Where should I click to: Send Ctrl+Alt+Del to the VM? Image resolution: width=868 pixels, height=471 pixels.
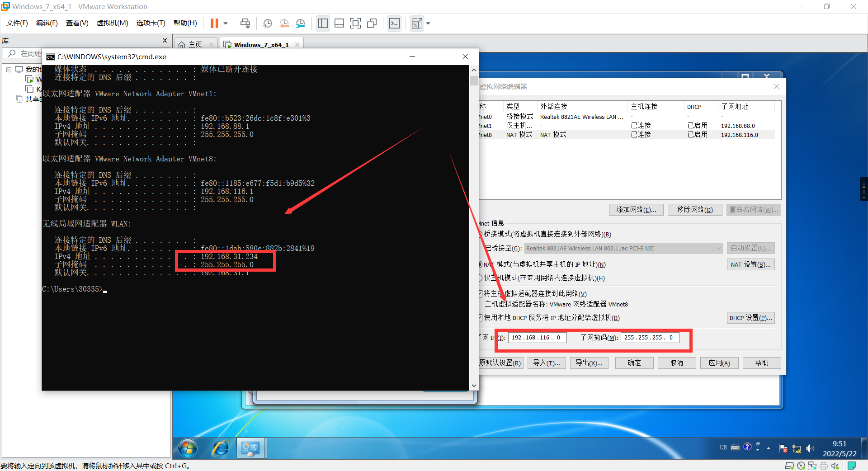245,23
